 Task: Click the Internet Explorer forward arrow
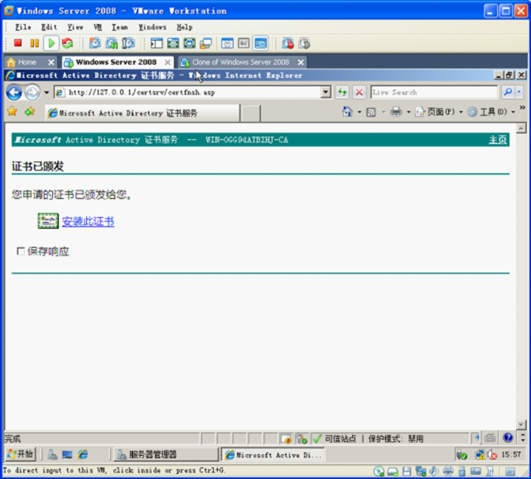pyautogui.click(x=32, y=92)
